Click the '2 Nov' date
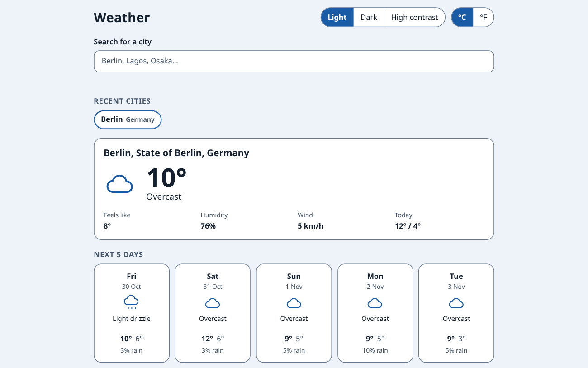This screenshot has width=588, height=368. tap(375, 287)
